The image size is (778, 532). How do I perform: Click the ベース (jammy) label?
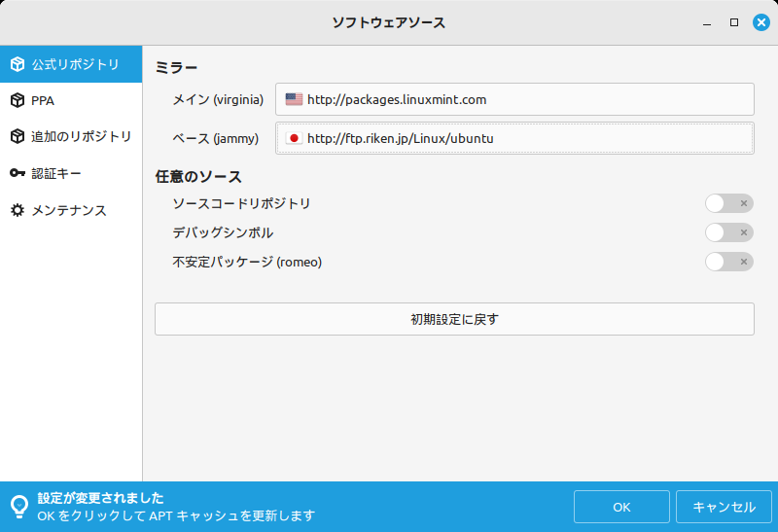tap(215, 138)
